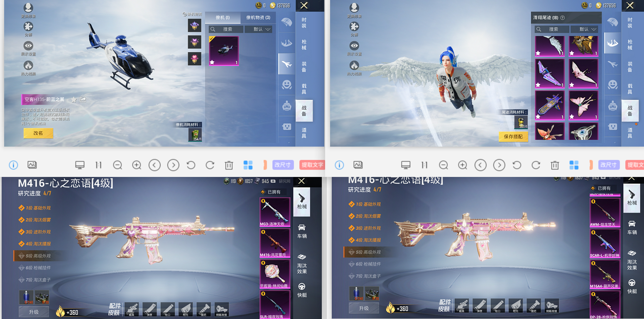
Task: Open 快艇 tab on screen listing AWM-焰龙焚天
Action: click(x=632, y=287)
